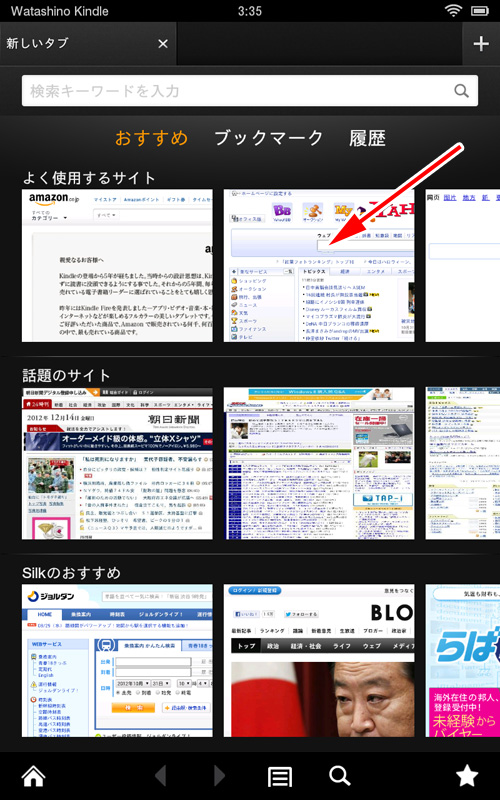Screen dimensions: 500x800
Task: Open the BLOGOS site thumbnail
Action: pos(319,660)
